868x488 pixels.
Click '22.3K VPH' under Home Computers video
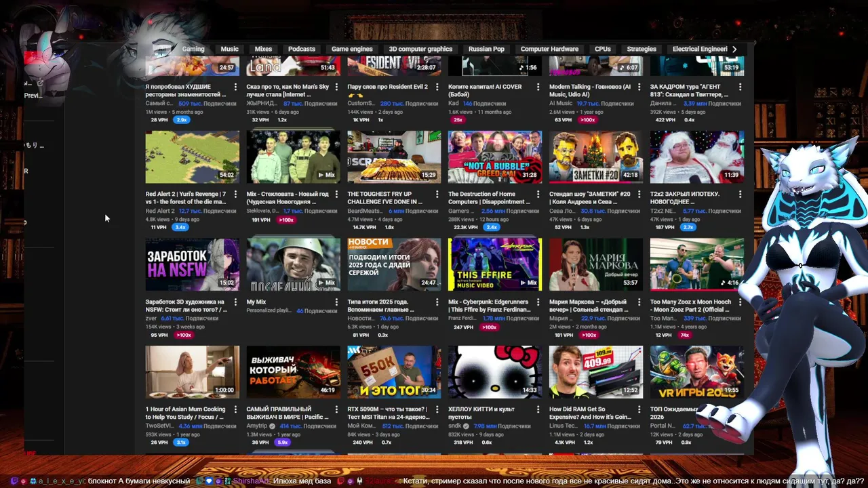click(x=466, y=227)
